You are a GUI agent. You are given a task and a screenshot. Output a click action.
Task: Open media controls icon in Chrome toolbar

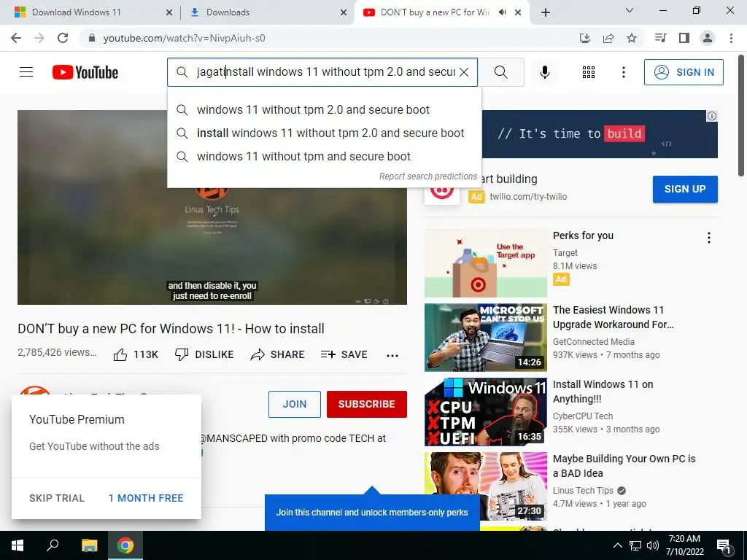click(661, 38)
